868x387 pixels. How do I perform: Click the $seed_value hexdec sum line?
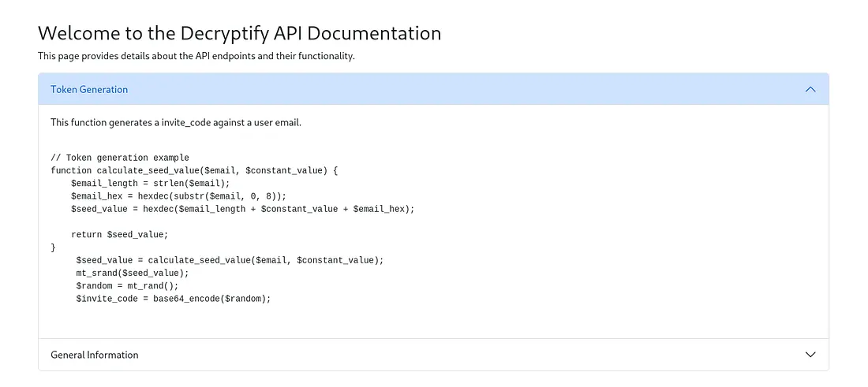point(242,209)
